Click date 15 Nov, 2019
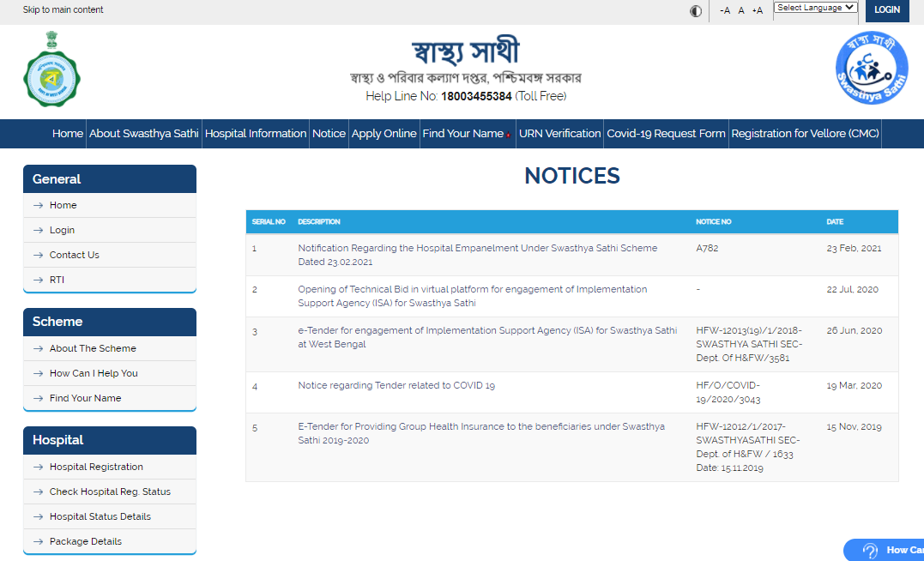The width and height of the screenshot is (924, 561). click(854, 426)
